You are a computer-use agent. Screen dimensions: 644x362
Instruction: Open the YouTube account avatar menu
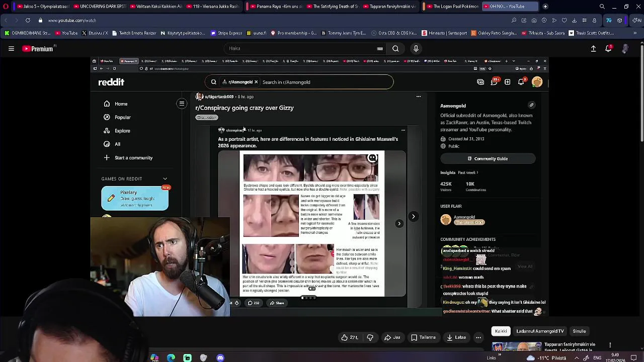[x=625, y=49]
